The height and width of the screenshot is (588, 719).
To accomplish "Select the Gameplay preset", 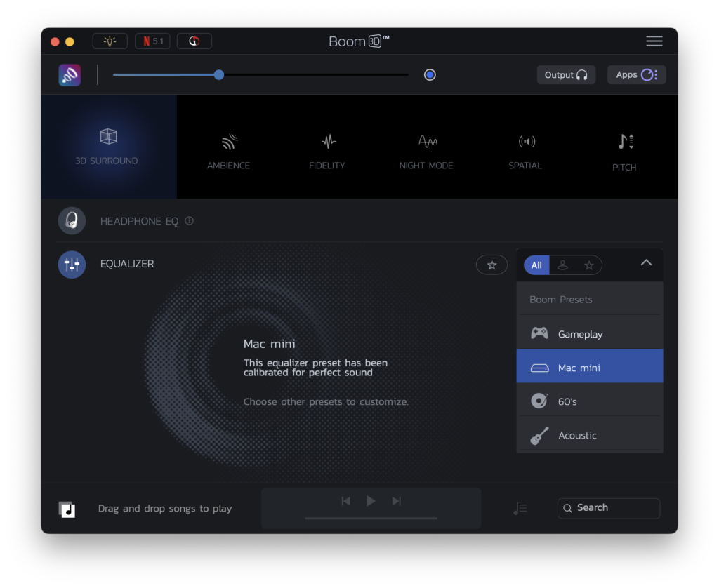I will [x=590, y=333].
